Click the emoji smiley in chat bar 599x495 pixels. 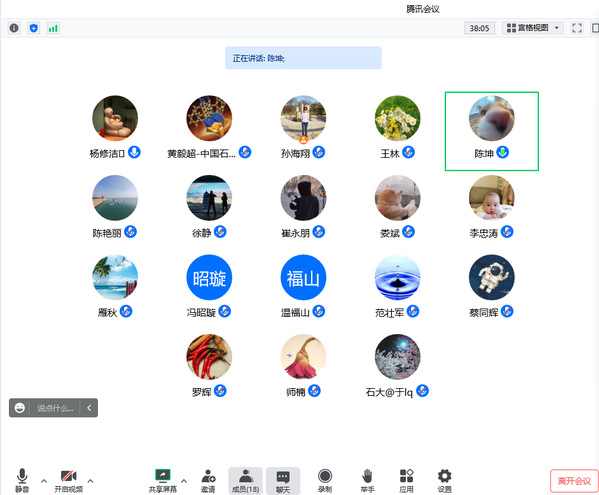point(19,408)
